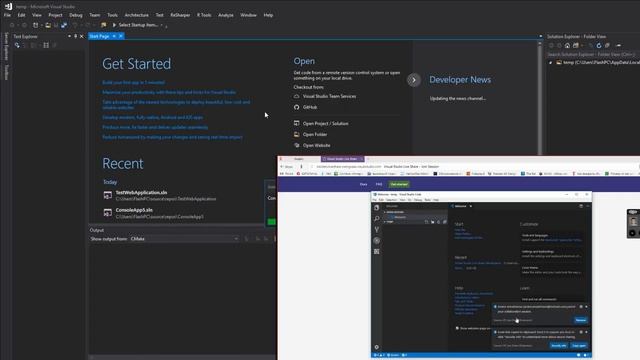
Task: Toggle Show welcome page checkbox in VS Code
Action: point(457,328)
